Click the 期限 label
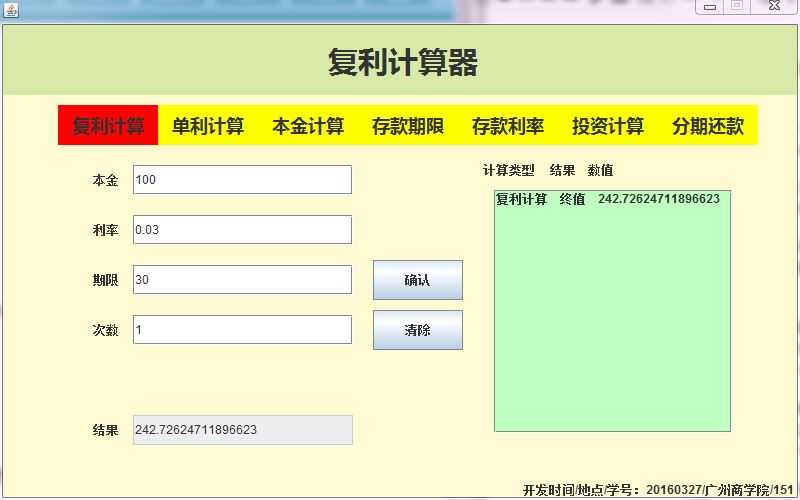The width and height of the screenshot is (800, 500). tap(105, 280)
